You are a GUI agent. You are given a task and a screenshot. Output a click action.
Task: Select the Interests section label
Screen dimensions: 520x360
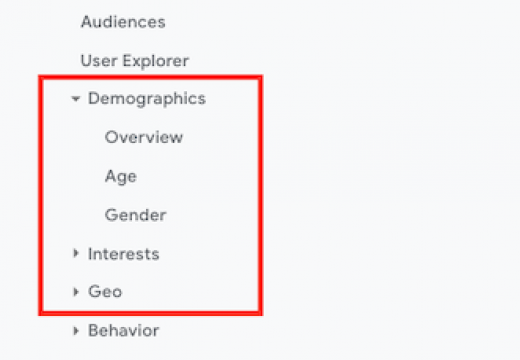point(124,254)
